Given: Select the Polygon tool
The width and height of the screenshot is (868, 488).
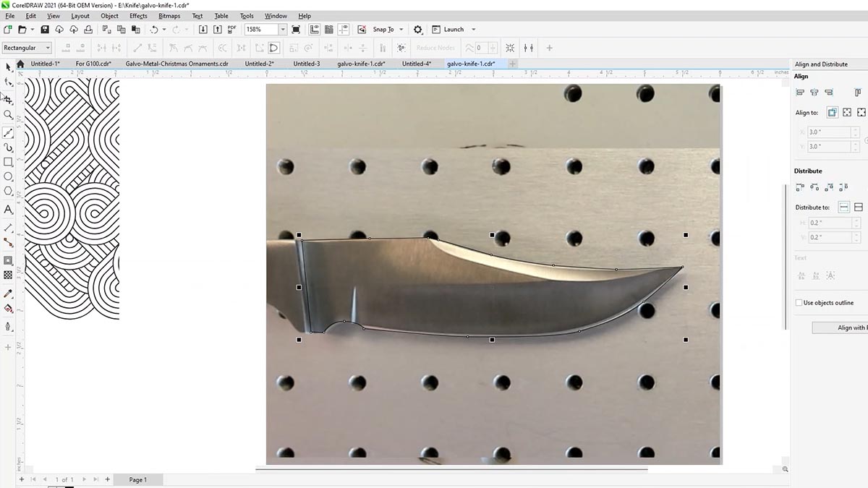Looking at the screenshot, I should [8, 192].
